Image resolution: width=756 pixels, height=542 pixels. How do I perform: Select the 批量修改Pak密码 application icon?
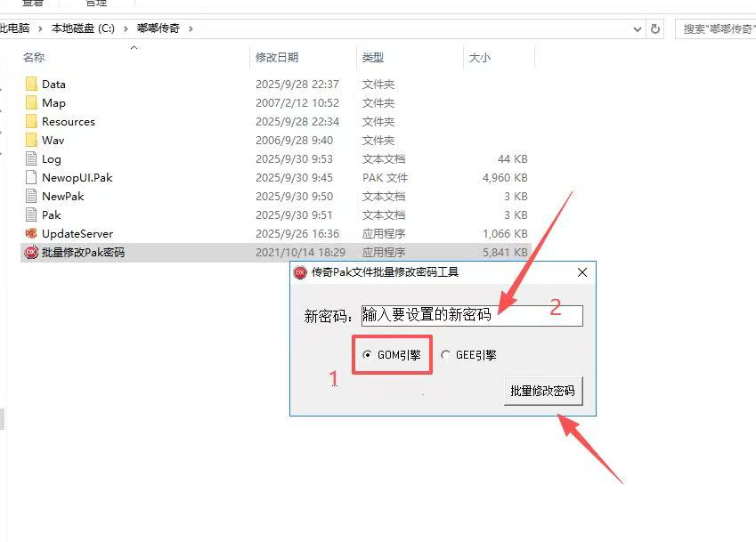click(29, 252)
